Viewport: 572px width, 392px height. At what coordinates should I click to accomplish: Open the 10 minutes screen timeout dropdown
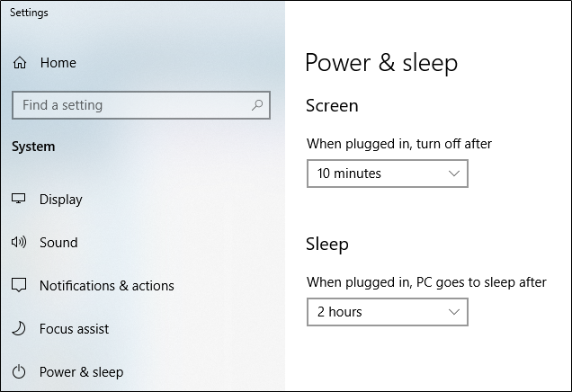pyautogui.click(x=388, y=174)
